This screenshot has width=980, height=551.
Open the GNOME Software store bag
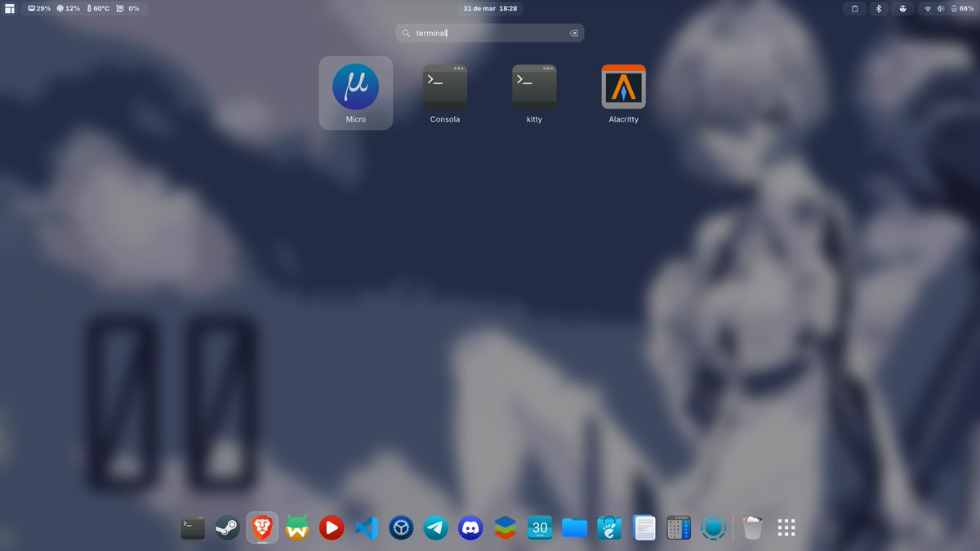tap(609, 528)
